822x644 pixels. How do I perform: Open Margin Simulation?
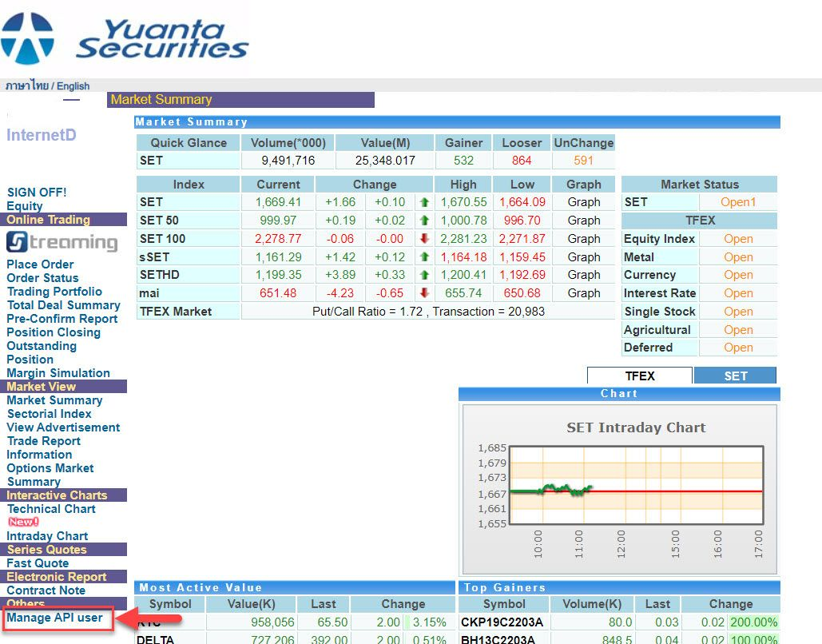(x=58, y=373)
